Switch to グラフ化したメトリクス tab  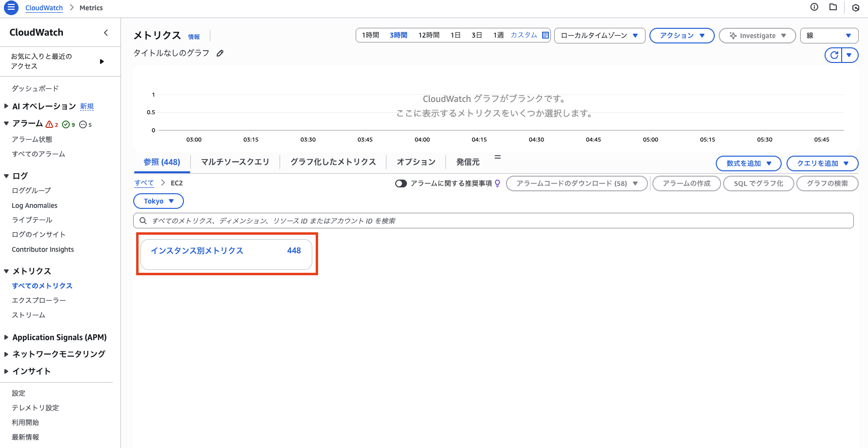tap(333, 162)
